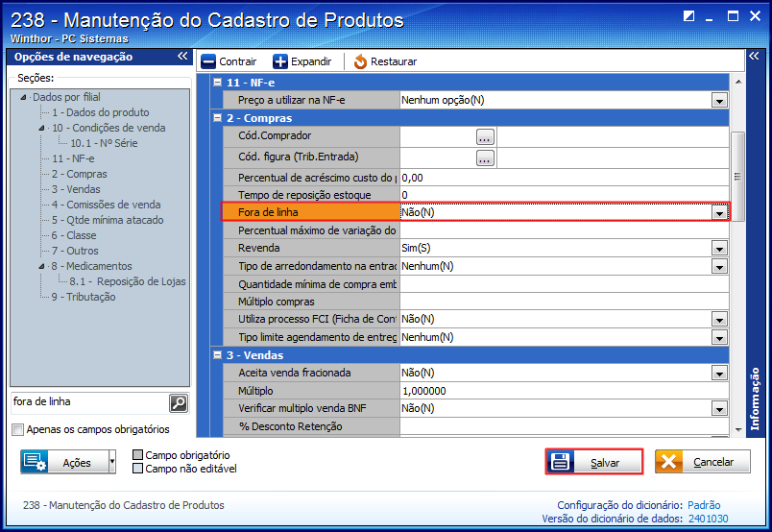The height and width of the screenshot is (532, 772).
Task: Click the Múltiplo 1,000000 value field
Action: coord(565,391)
